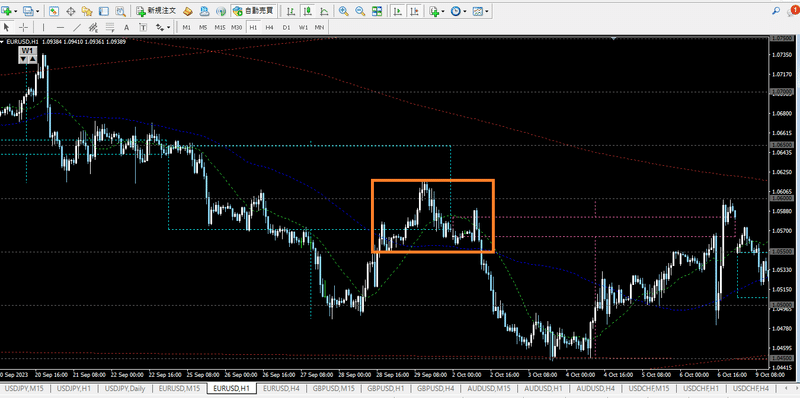This screenshot has height=398, width=800.
Task: Toggle the 自動売買 auto trading button
Action: click(253, 11)
